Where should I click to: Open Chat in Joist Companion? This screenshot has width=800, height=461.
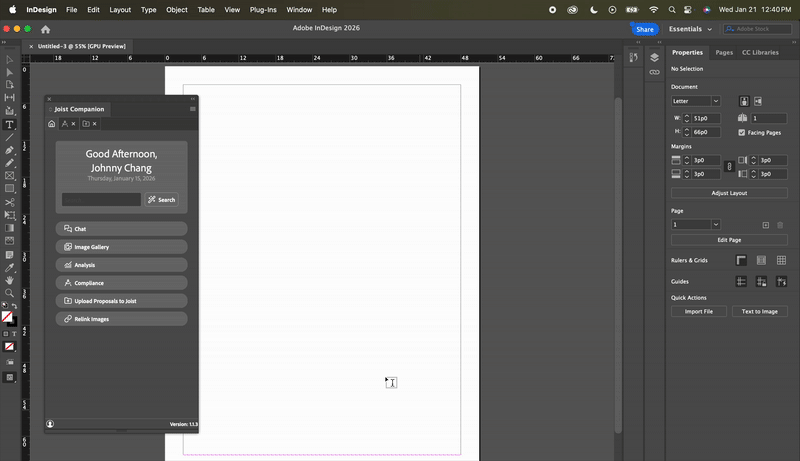click(121, 229)
